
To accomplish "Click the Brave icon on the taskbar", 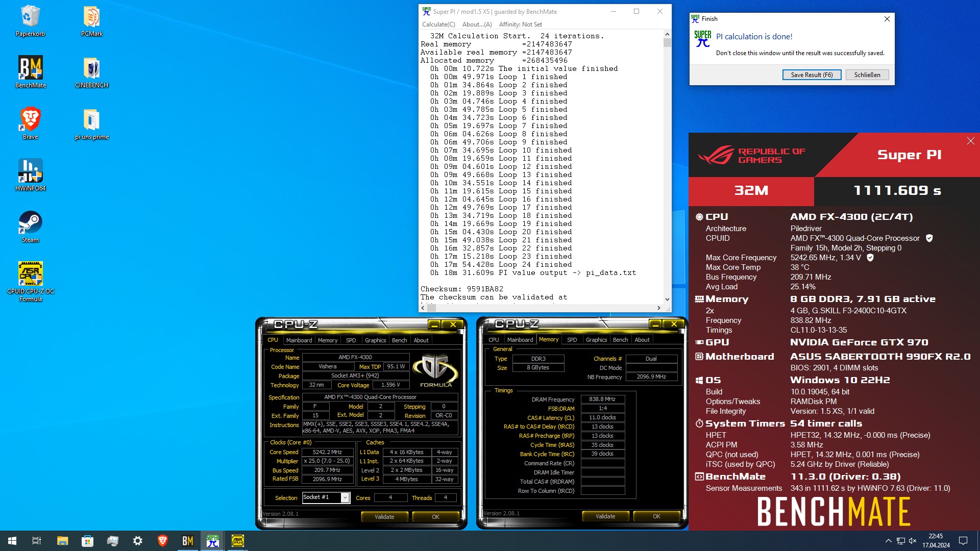I will click(162, 541).
